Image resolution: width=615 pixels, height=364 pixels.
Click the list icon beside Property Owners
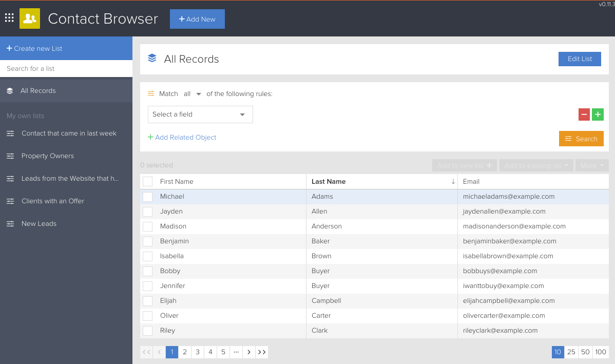(x=10, y=156)
